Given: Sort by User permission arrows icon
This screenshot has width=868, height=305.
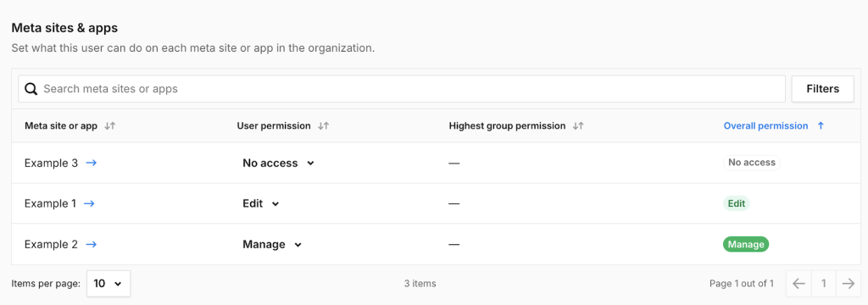Looking at the screenshot, I should [x=324, y=125].
